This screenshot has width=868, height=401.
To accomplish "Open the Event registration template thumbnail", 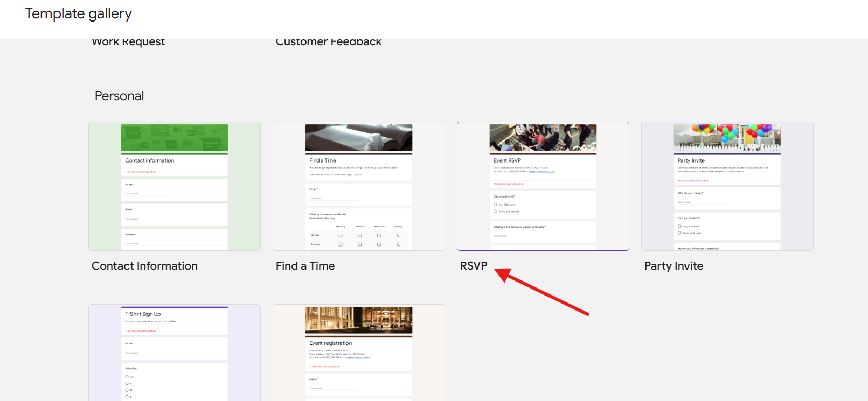I will coord(359,353).
